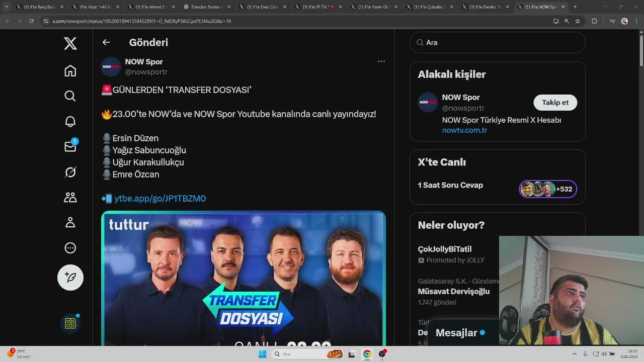Click the Ara search field on X

(498, 43)
